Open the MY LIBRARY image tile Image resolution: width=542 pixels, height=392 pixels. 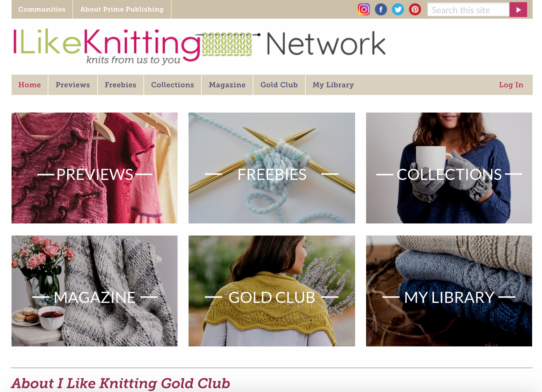pos(449,291)
